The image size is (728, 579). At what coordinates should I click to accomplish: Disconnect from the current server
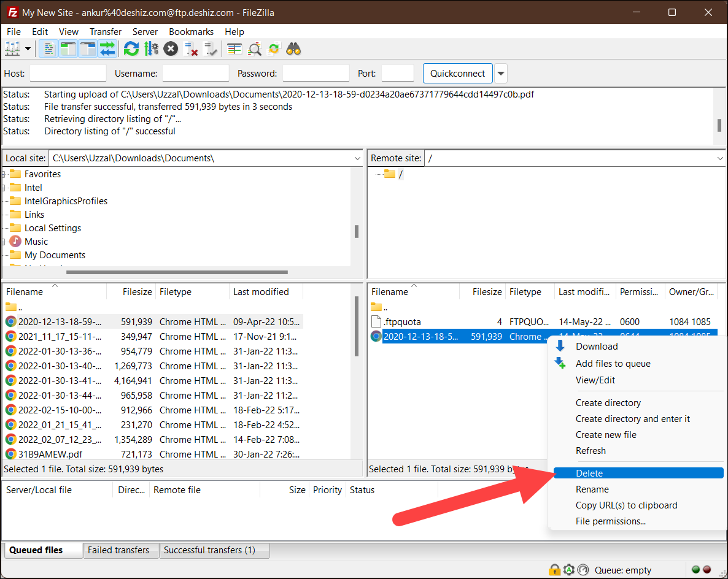pos(190,48)
